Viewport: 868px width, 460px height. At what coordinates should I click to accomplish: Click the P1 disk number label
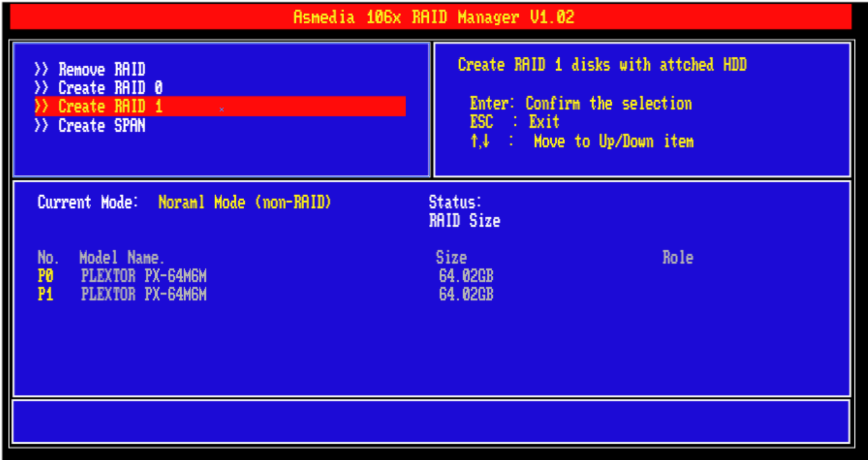point(45,295)
